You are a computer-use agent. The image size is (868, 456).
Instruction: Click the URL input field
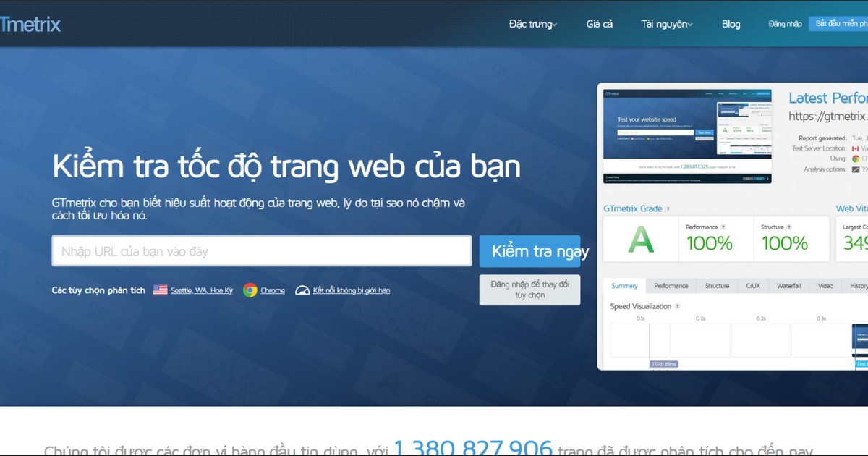[x=260, y=251]
